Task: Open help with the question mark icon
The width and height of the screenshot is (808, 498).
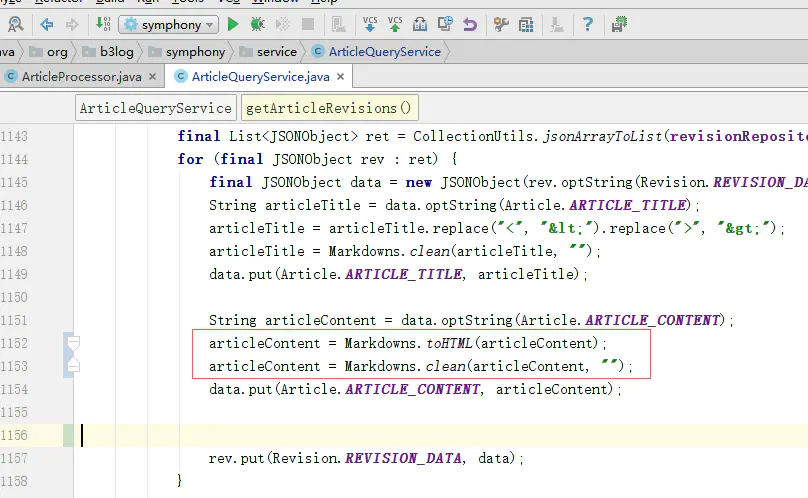Action: pos(588,24)
